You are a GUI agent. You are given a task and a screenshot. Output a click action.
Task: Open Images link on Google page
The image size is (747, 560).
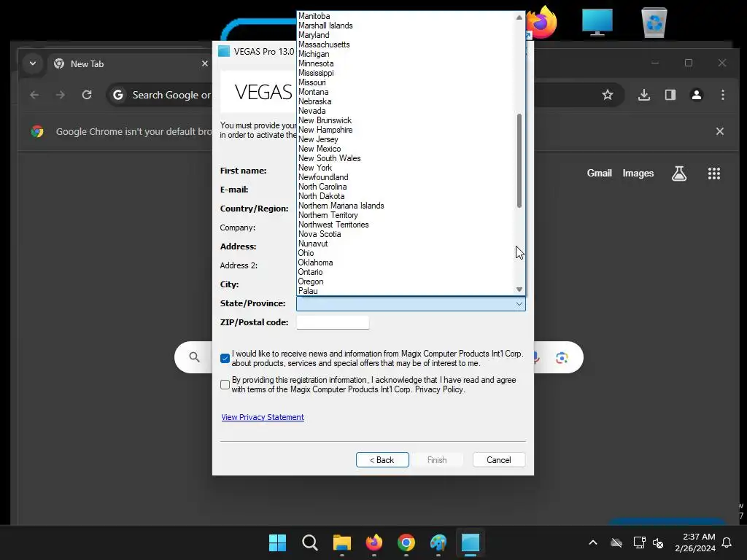(638, 174)
